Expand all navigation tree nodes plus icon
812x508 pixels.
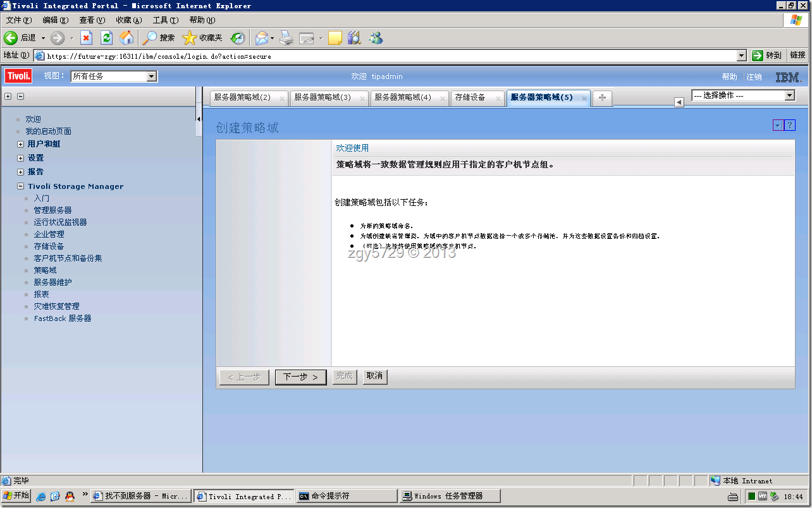(x=8, y=97)
